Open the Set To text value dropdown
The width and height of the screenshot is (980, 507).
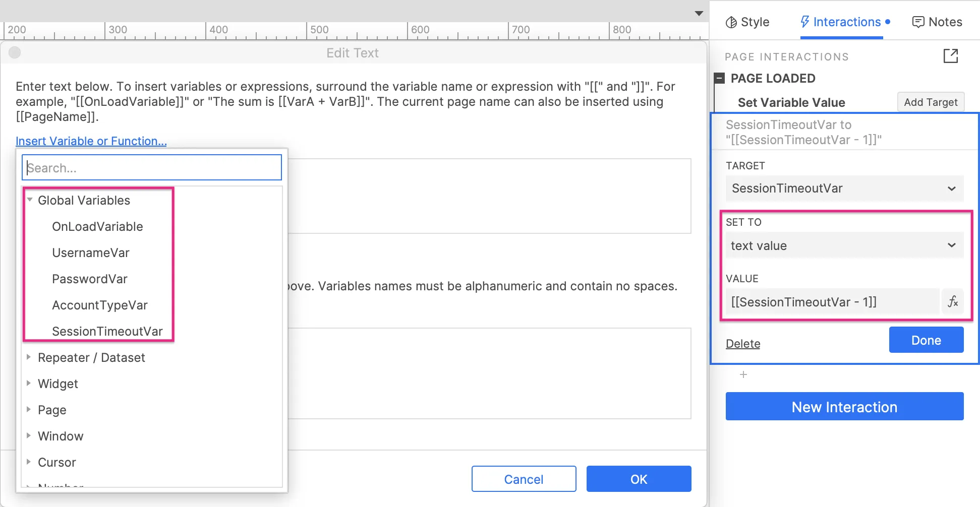click(844, 246)
